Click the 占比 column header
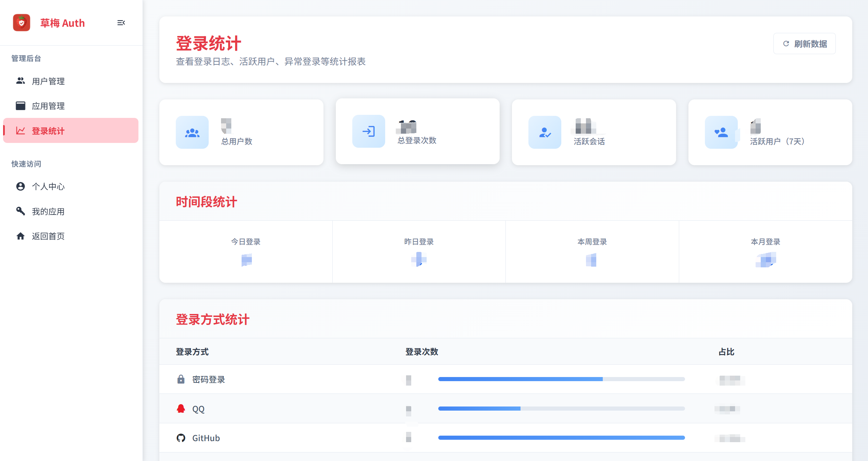 (x=726, y=352)
